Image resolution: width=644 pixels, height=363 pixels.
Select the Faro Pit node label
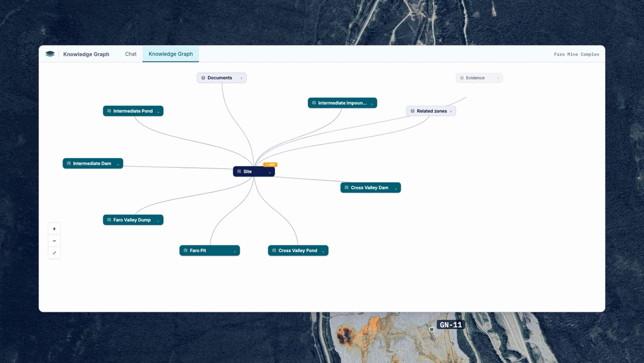198,250
